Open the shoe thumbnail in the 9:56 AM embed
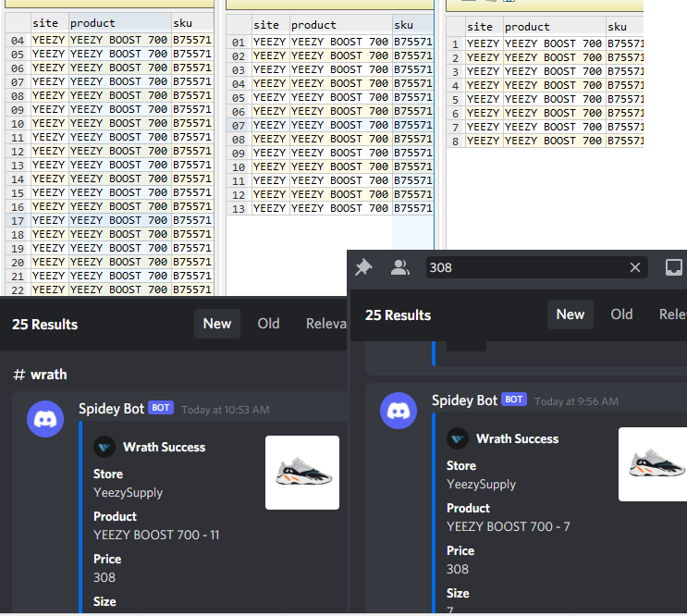The image size is (687, 616). 653,464
